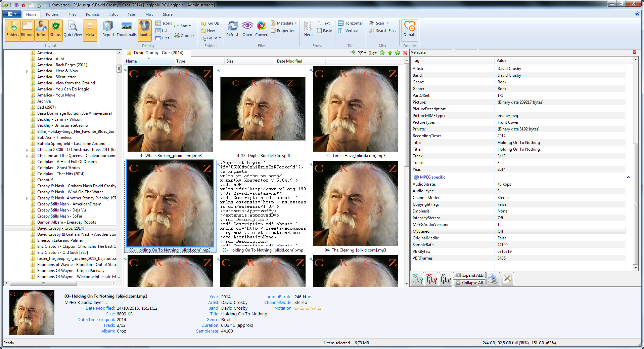The image size is (644, 349).
Task: Switch to the Infos ribbon tab
Action: (113, 14)
